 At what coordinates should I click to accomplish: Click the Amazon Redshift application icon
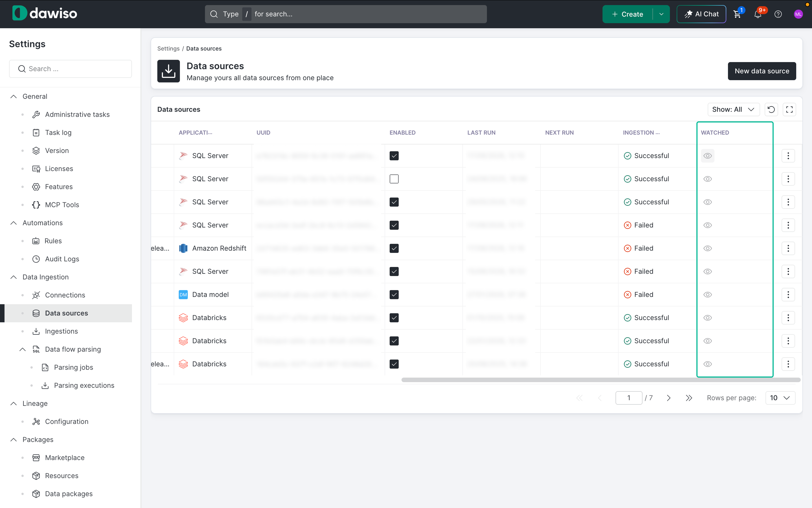[x=183, y=248]
